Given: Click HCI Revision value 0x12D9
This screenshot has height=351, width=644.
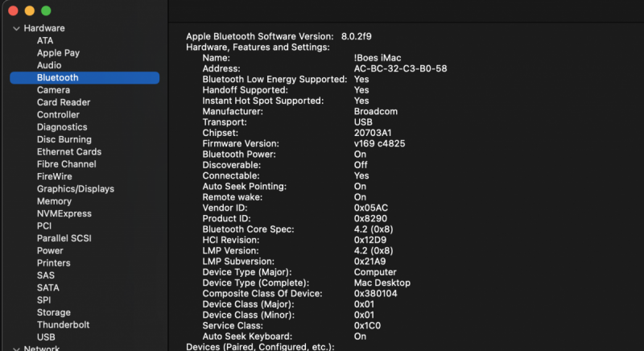Looking at the screenshot, I should (370, 240).
